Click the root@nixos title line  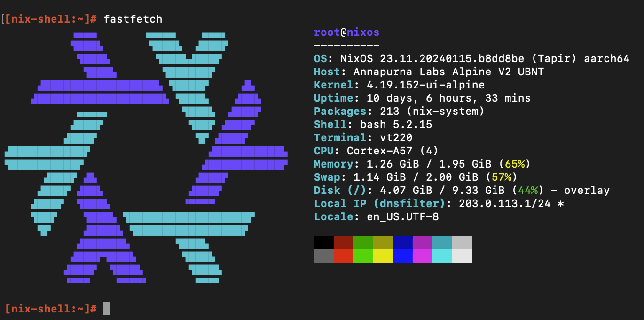(x=346, y=32)
